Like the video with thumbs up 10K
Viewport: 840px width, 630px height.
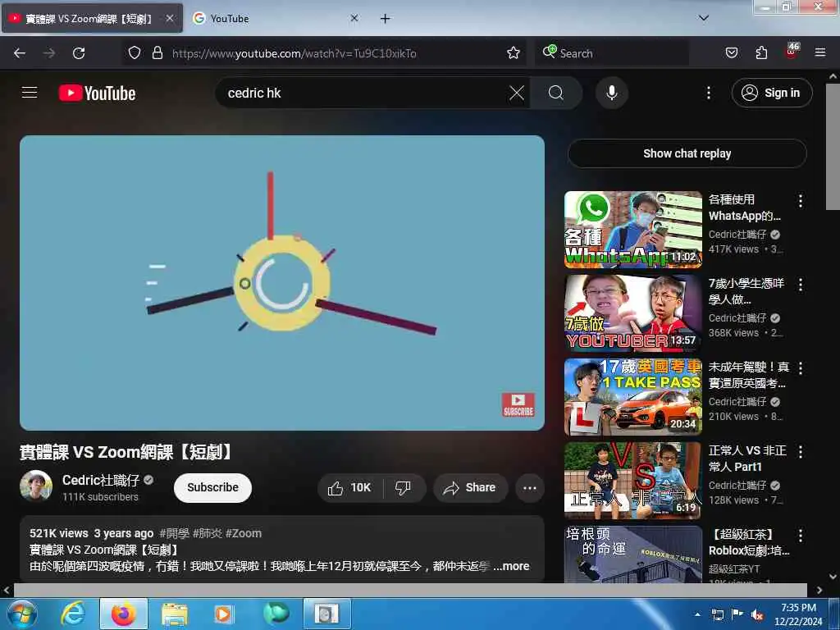click(x=349, y=487)
